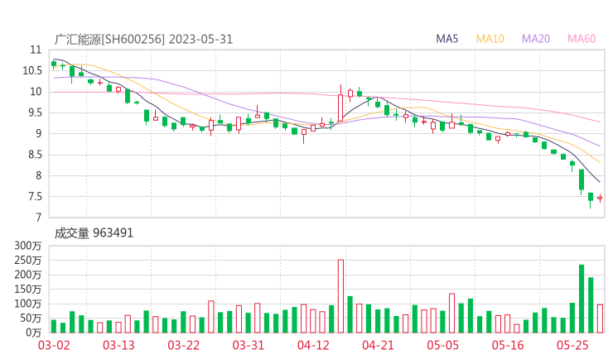Click the 300万 volume axis label
Screen dimensions: 613x364
(x=28, y=246)
